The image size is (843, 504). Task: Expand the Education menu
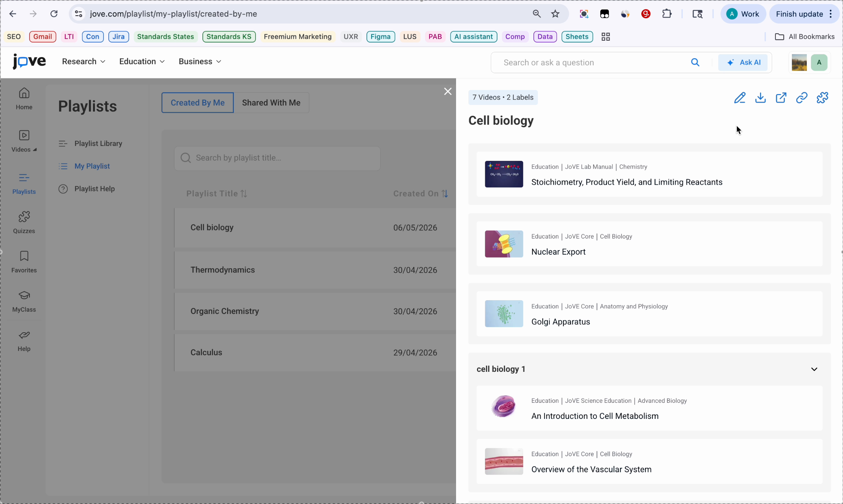tap(142, 61)
